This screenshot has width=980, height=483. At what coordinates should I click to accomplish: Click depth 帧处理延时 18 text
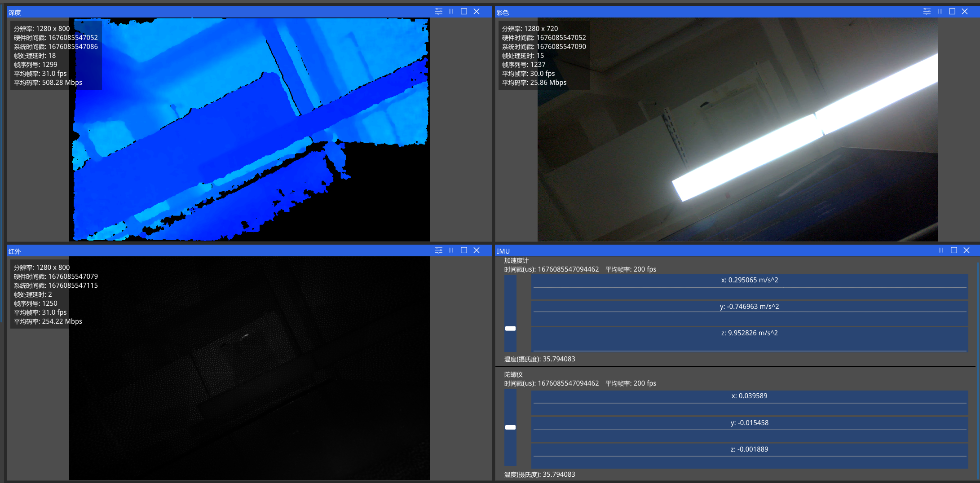[35, 56]
